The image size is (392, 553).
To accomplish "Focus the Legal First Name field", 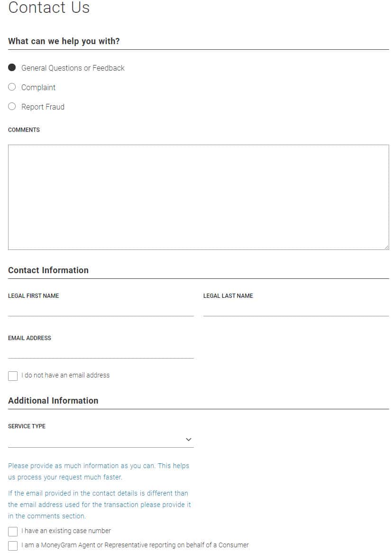I will click(100, 309).
